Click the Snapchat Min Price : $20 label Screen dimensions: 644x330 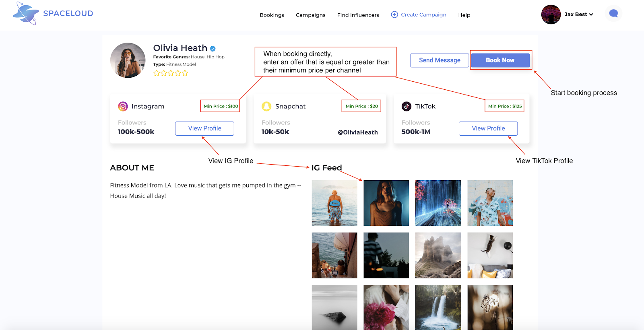pyautogui.click(x=361, y=106)
